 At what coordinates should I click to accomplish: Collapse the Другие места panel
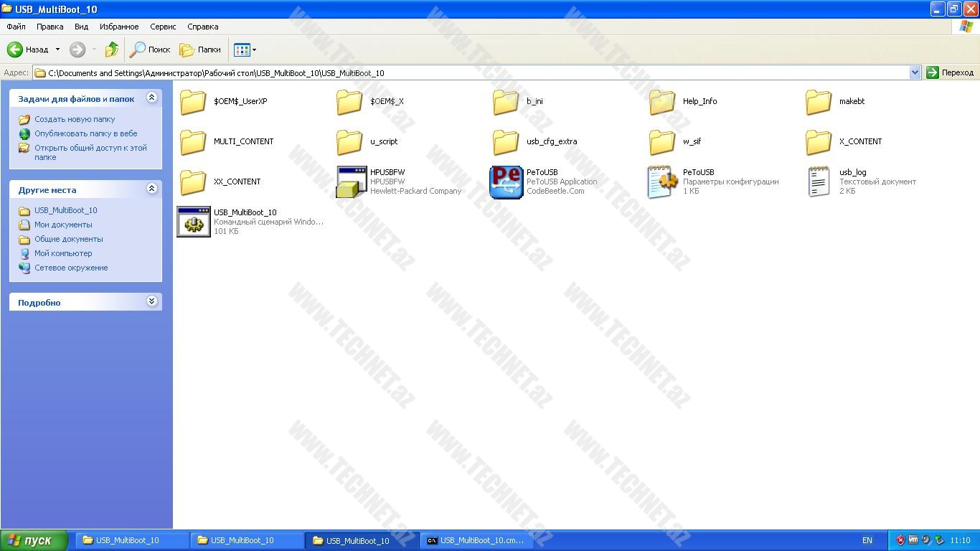(x=151, y=189)
